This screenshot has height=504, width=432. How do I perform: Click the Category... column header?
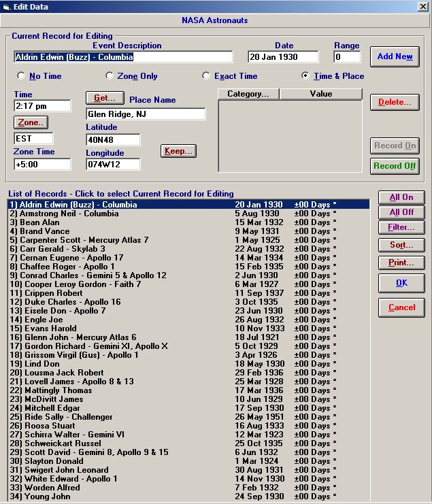248,94
